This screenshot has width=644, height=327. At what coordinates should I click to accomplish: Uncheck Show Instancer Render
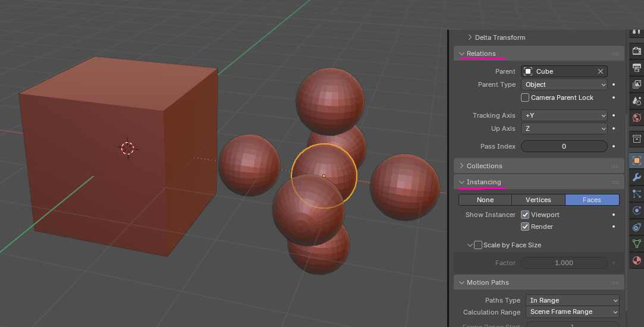click(x=525, y=227)
